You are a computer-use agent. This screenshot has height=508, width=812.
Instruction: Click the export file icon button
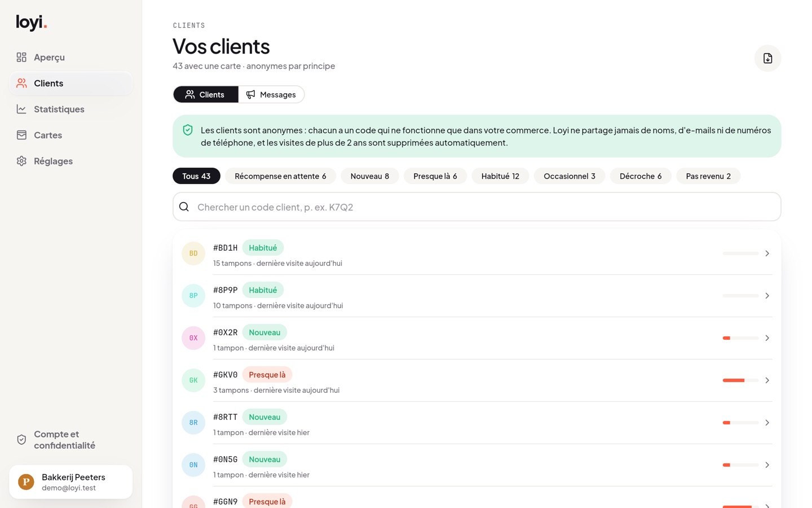pyautogui.click(x=767, y=58)
